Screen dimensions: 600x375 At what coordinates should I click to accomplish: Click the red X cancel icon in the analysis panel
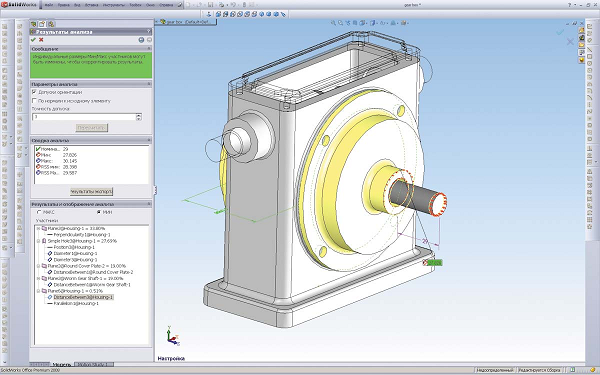41,40
